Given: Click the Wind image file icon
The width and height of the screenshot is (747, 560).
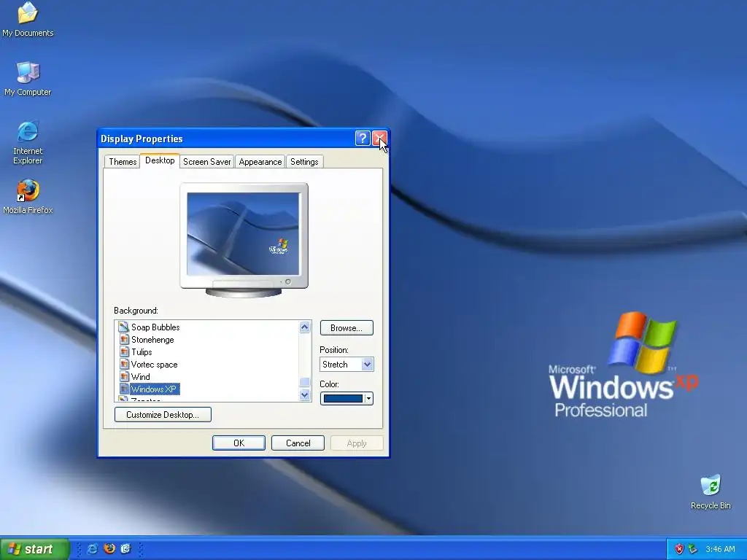Looking at the screenshot, I should pyautogui.click(x=124, y=376).
